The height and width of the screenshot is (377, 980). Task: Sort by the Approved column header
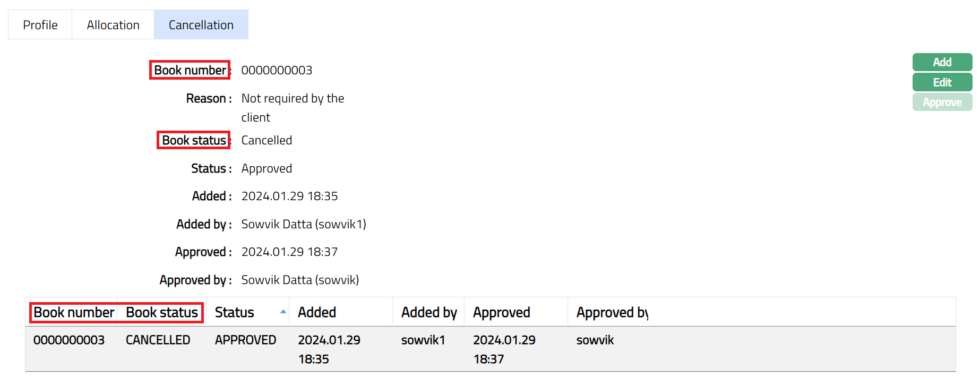click(502, 313)
